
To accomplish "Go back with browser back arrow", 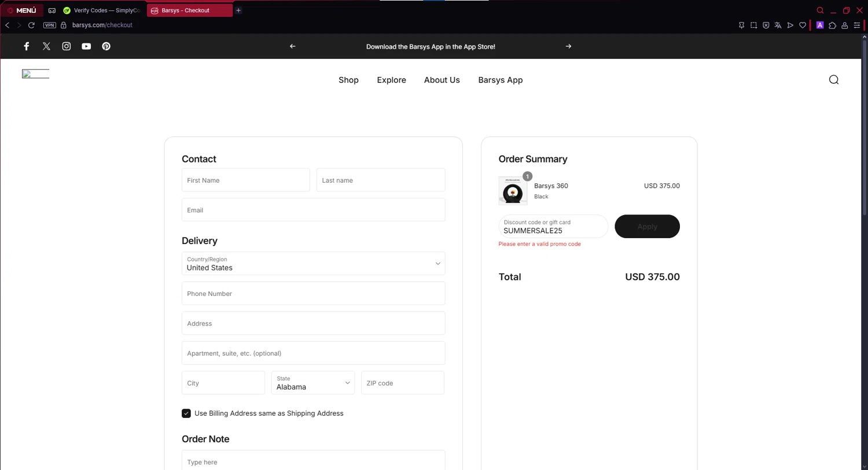I will pyautogui.click(x=7, y=25).
